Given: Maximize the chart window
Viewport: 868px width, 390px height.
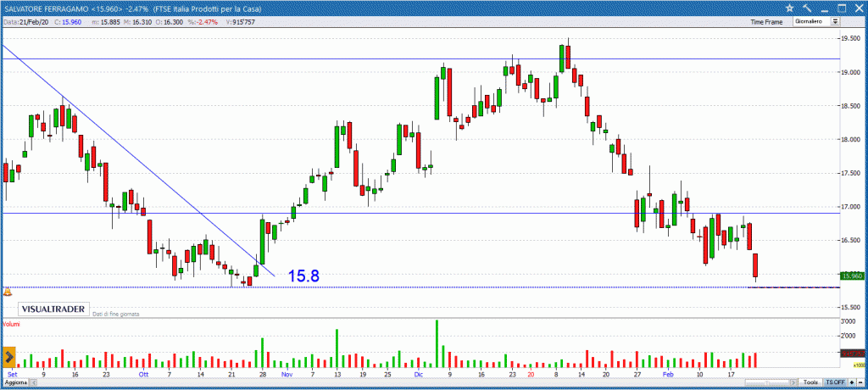Looking at the screenshot, I should click(842, 8).
